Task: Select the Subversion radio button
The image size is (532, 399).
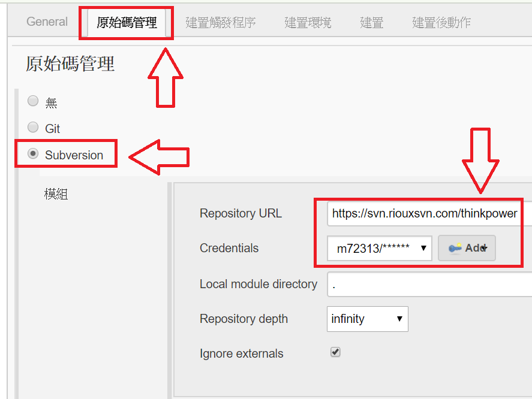Action: (33, 154)
